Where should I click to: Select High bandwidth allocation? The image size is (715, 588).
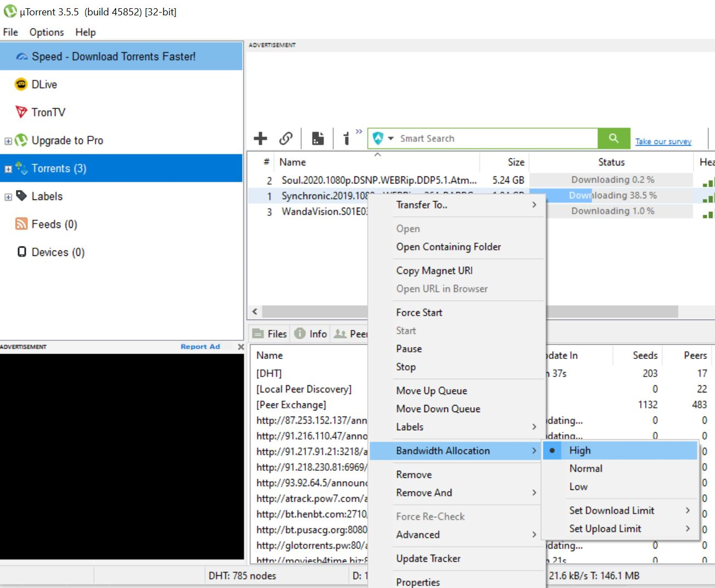point(620,450)
